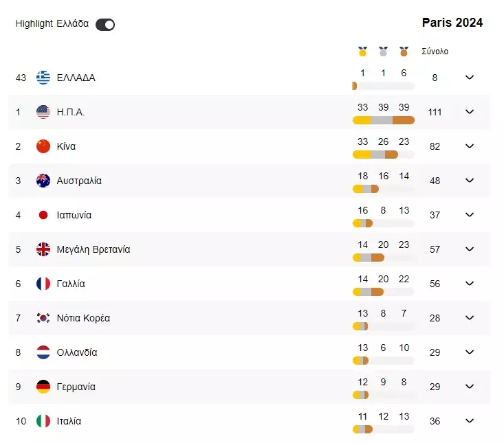Click the Ολλανδία total of 29
Screen dimensions: 504x443
(435, 352)
